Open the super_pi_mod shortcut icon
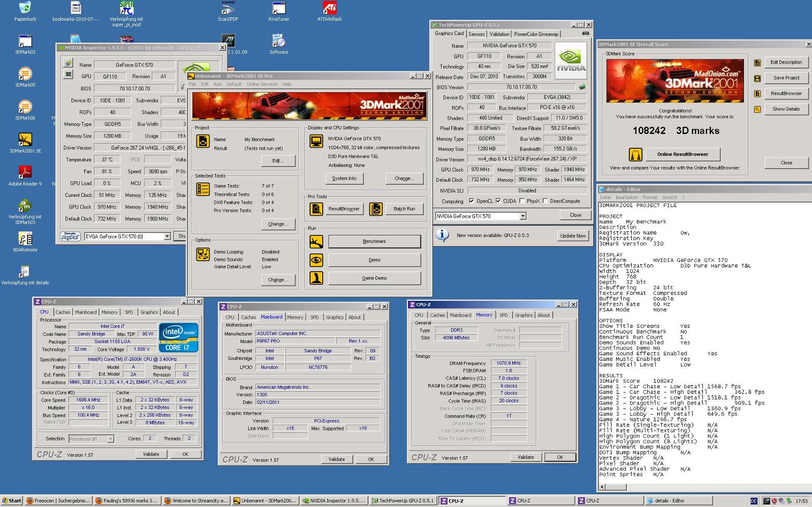Viewport: 812px width, 507px height. pyautogui.click(x=126, y=9)
